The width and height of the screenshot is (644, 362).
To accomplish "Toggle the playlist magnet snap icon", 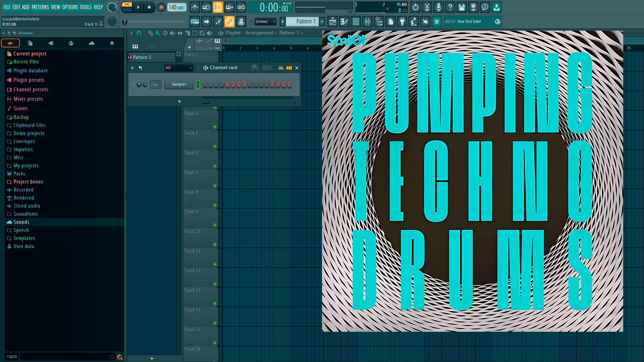I will (139, 33).
